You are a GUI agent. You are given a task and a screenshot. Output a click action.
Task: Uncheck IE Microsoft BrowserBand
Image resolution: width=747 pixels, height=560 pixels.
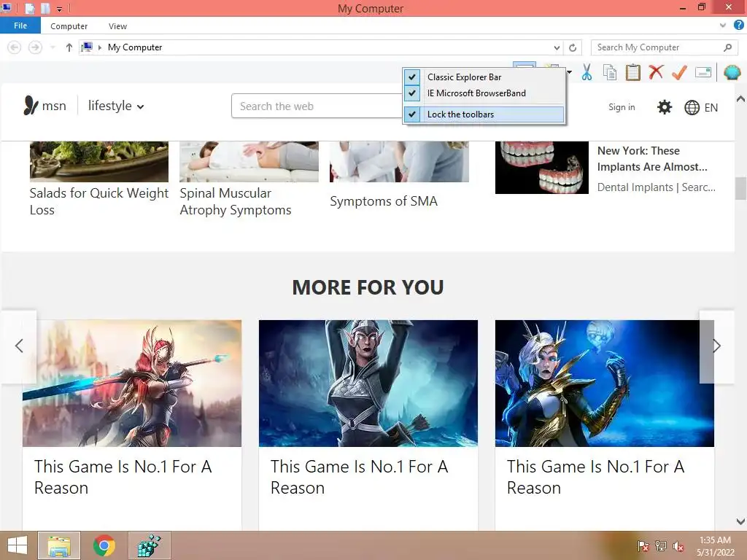[484, 93]
